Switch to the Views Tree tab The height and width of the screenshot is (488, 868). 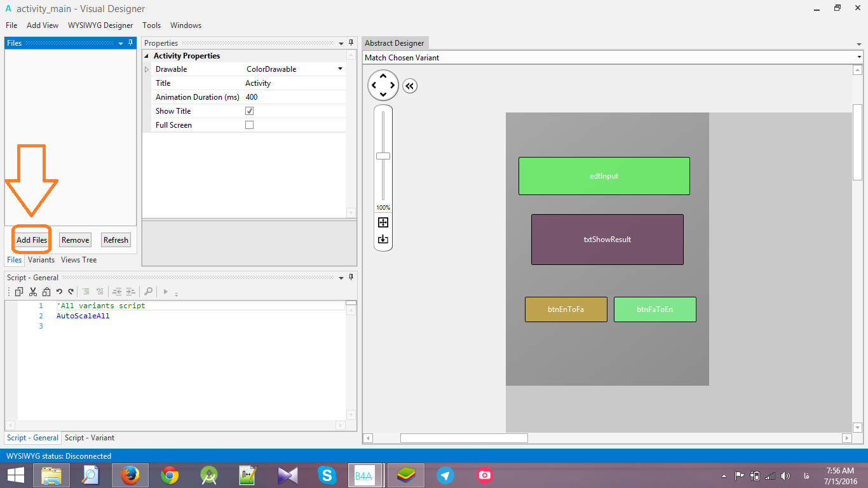(x=79, y=260)
